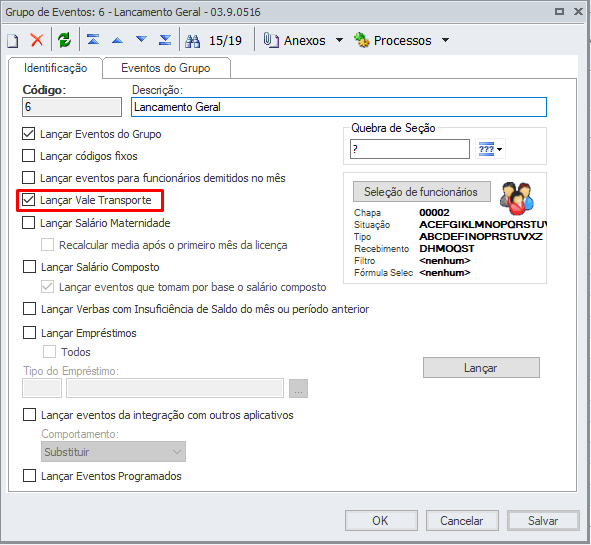This screenshot has width=591, height=545.
Task: Click the red X delete record icon
Action: 37,40
